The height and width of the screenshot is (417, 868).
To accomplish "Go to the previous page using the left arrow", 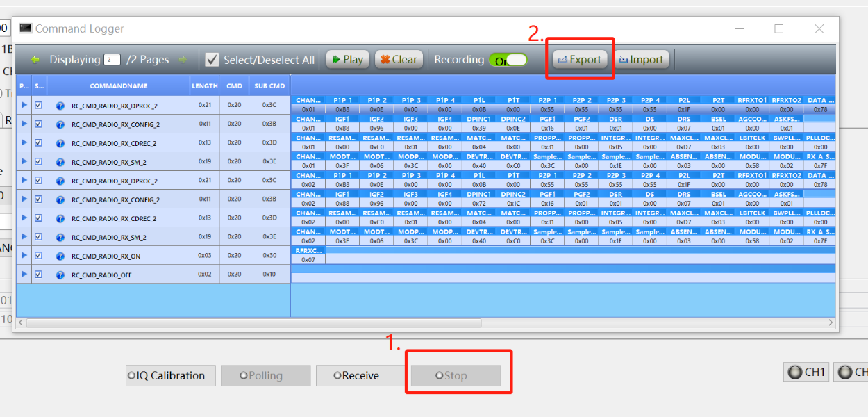I will coord(35,60).
